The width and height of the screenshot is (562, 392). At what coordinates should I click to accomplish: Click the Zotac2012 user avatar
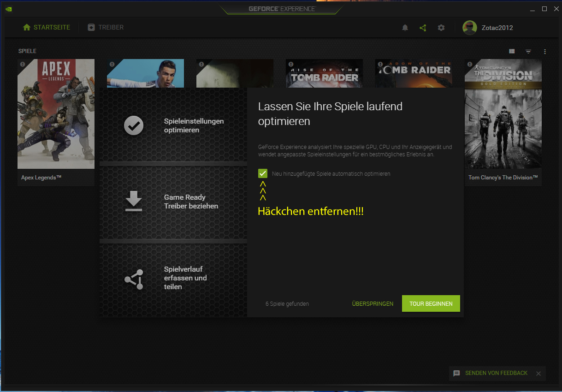(x=470, y=28)
